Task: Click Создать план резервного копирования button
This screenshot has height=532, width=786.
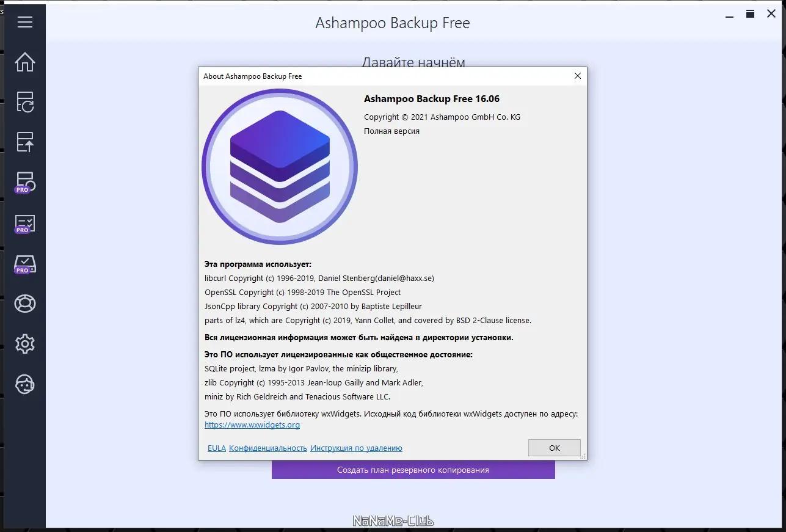Action: tap(413, 470)
